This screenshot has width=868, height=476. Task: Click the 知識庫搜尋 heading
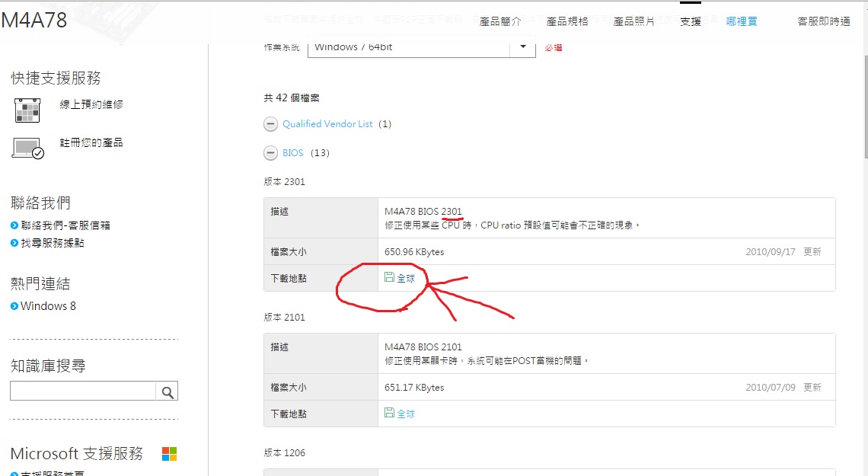48,366
